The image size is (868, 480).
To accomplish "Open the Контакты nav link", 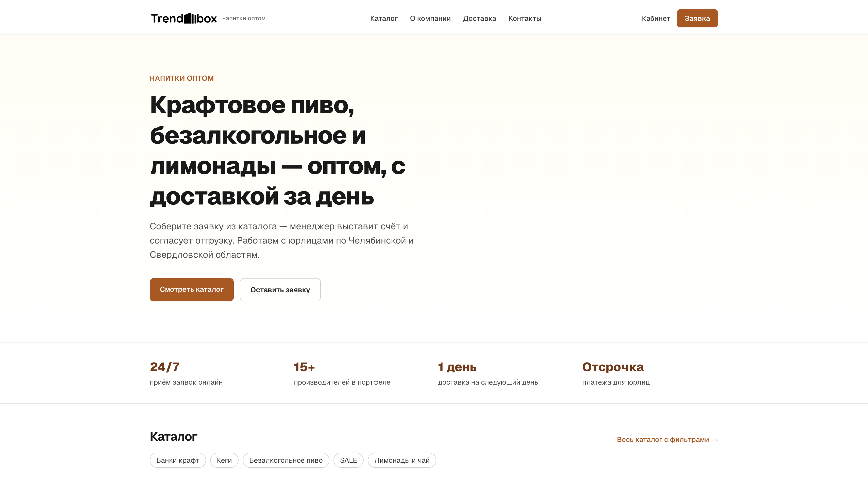I will (x=525, y=19).
